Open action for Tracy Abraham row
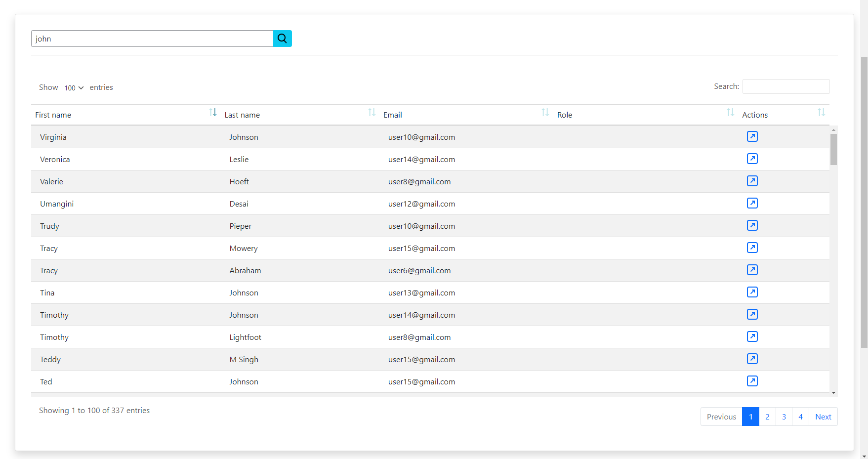This screenshot has width=868, height=459. click(x=752, y=270)
